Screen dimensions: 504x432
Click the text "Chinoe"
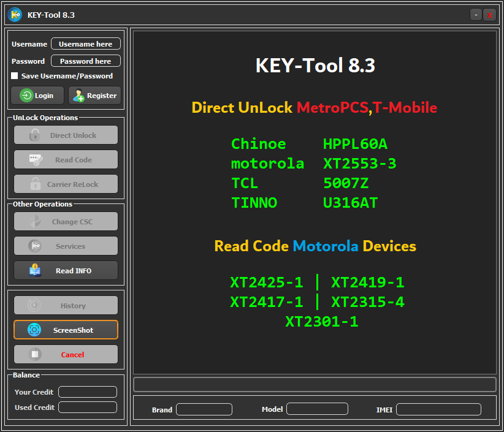point(258,144)
